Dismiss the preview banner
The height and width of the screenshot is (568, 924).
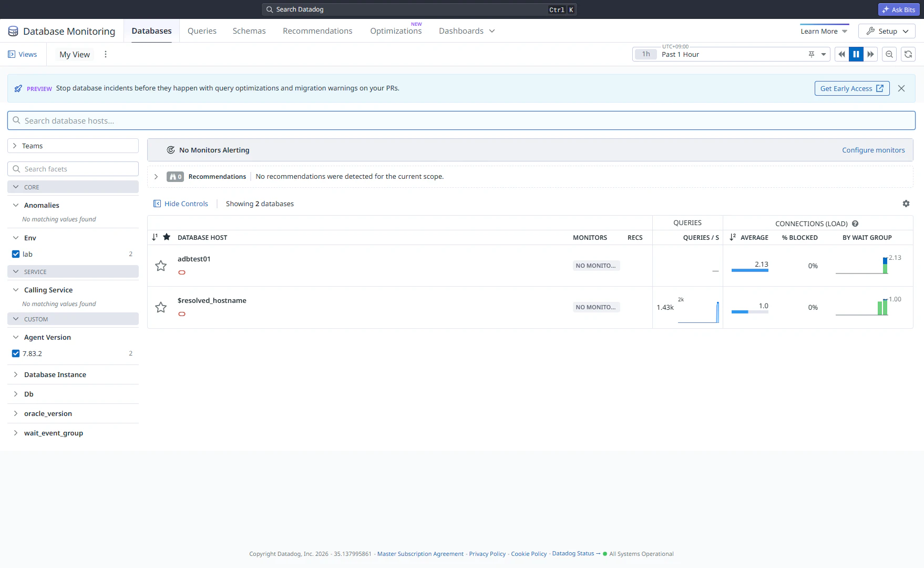(901, 88)
